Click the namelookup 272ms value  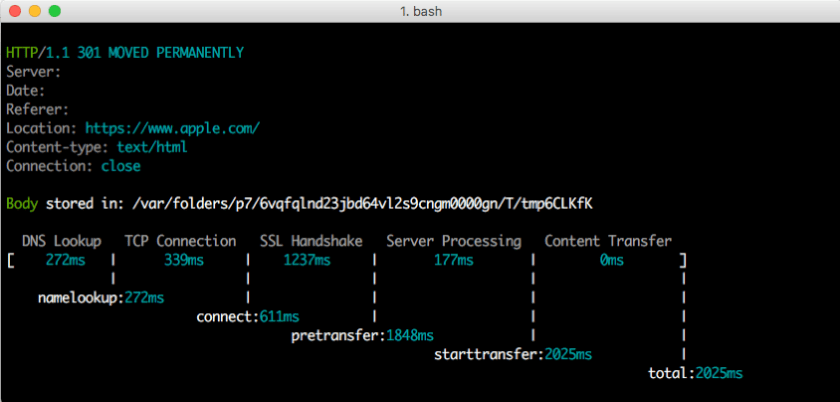coord(142,298)
